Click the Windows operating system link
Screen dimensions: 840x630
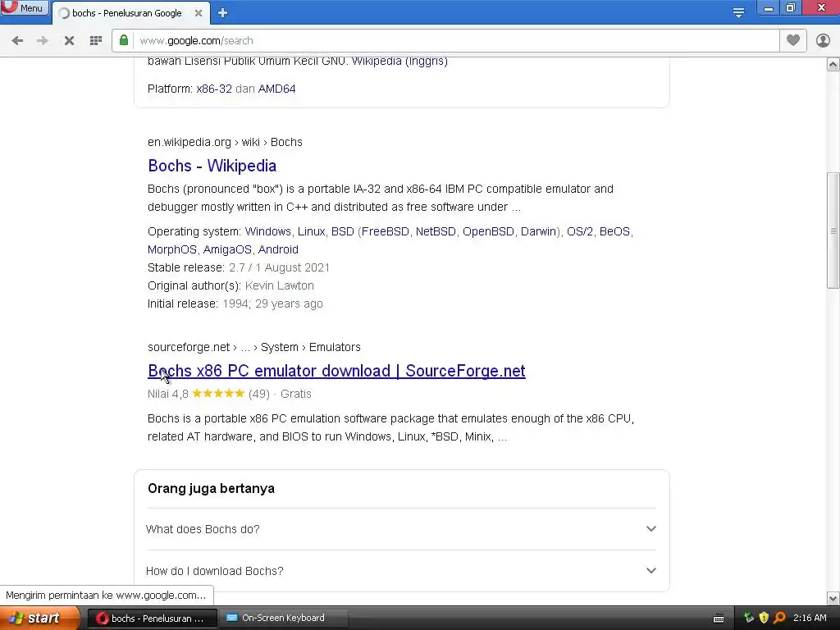268,231
